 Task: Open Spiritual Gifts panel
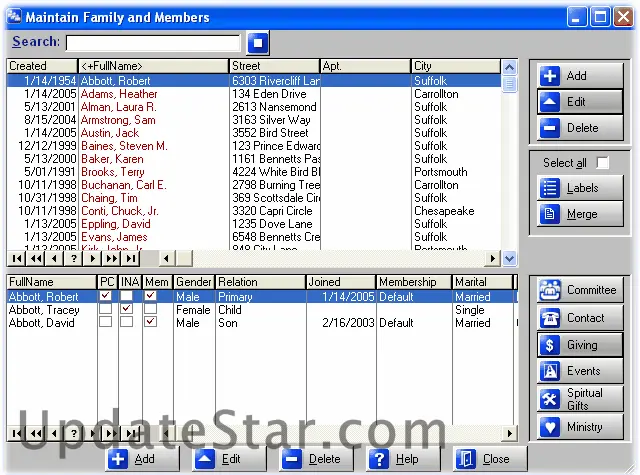coord(580,399)
